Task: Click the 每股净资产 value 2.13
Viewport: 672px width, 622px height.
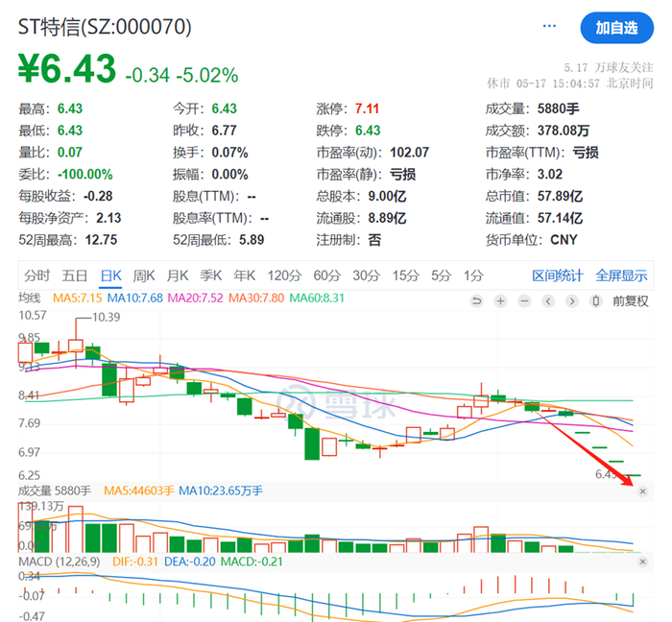Action: pos(108,218)
